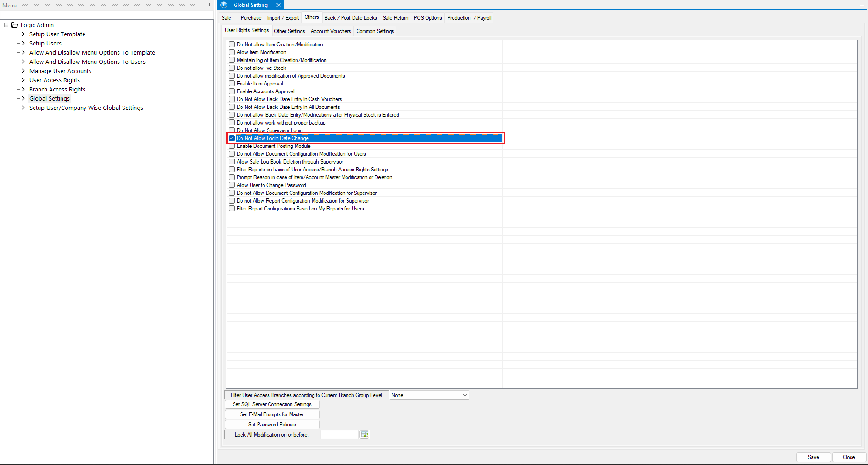Check Allow User to Change Password
Viewport: 868px width, 465px height.
232,185
